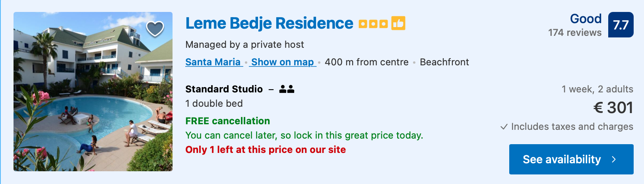
Task: Click the arrow on See availability
Action: pyautogui.click(x=614, y=159)
